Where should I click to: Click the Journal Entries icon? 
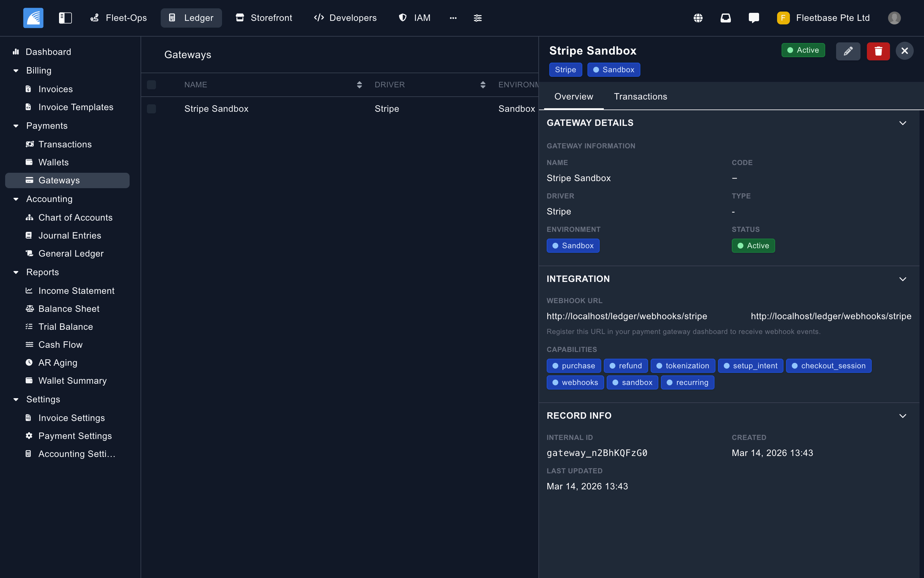coord(29,235)
